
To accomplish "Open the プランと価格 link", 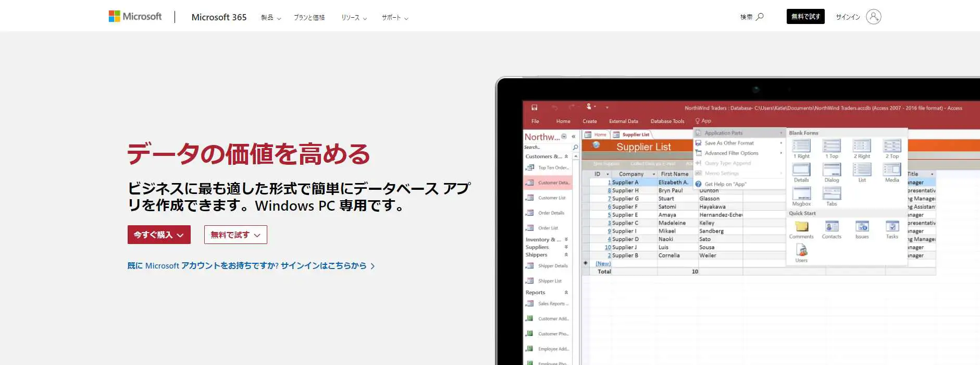I will [309, 18].
